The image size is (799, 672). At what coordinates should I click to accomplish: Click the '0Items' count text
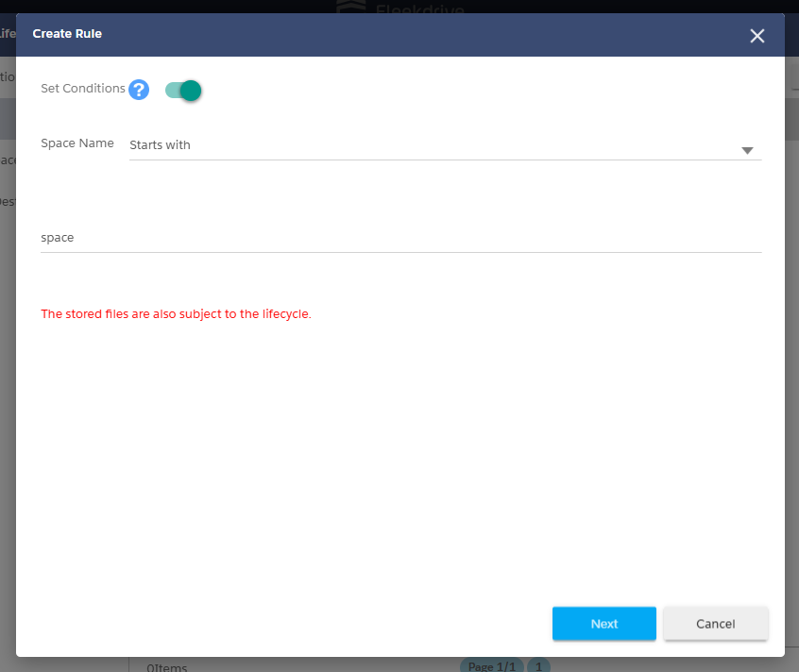pos(167,667)
